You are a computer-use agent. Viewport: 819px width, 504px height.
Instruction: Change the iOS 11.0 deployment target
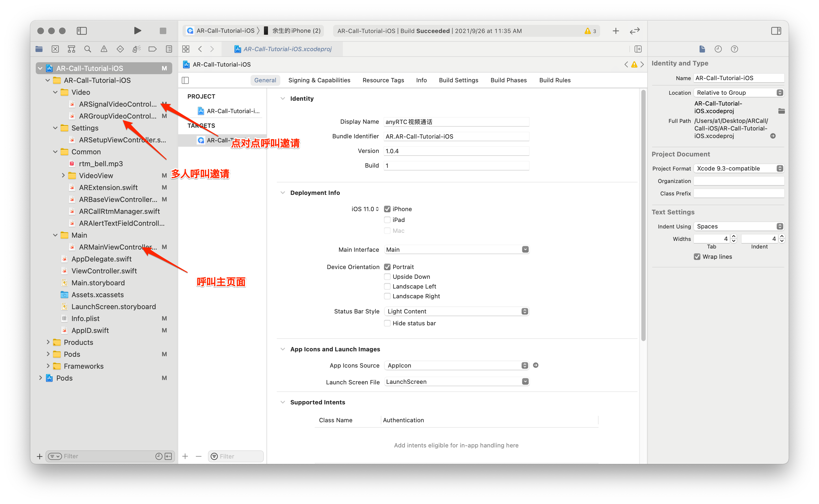[x=365, y=209]
